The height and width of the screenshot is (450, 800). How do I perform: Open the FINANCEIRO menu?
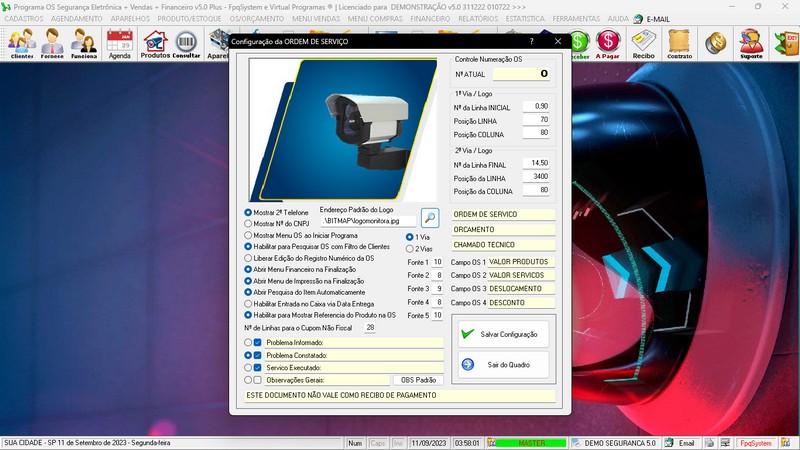[x=430, y=18]
